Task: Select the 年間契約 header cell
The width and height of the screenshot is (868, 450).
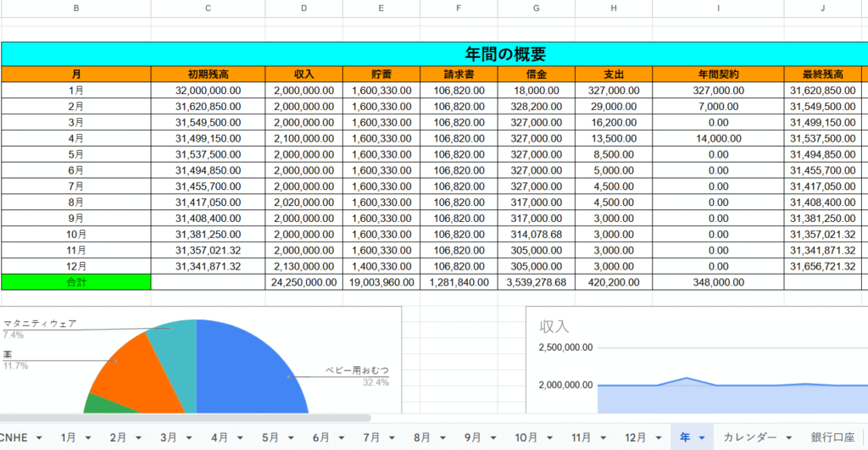Action: click(x=719, y=75)
